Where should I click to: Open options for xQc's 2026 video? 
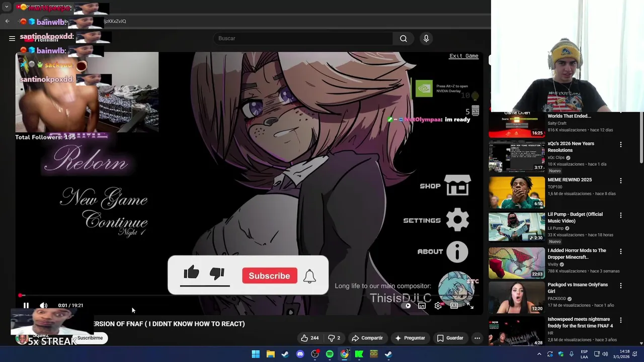[620, 144]
